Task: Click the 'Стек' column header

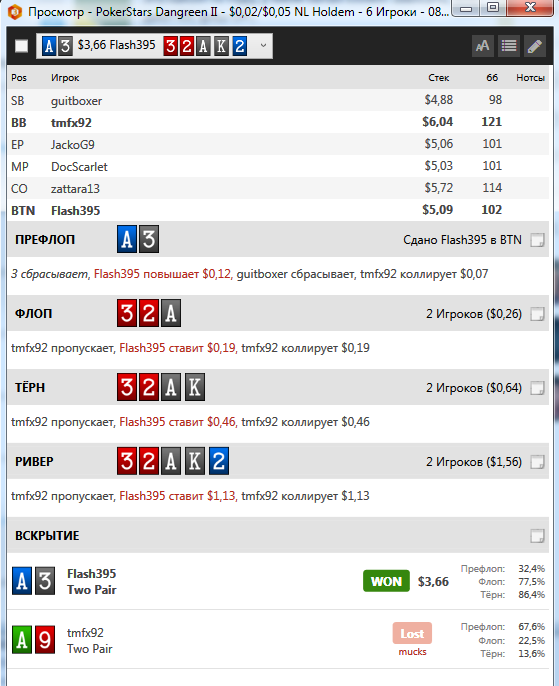Action: pos(438,78)
